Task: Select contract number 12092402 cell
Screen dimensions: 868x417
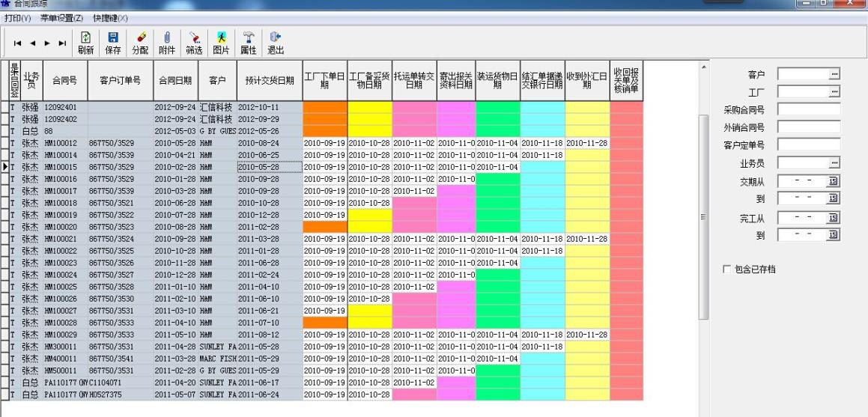Action: [x=65, y=120]
